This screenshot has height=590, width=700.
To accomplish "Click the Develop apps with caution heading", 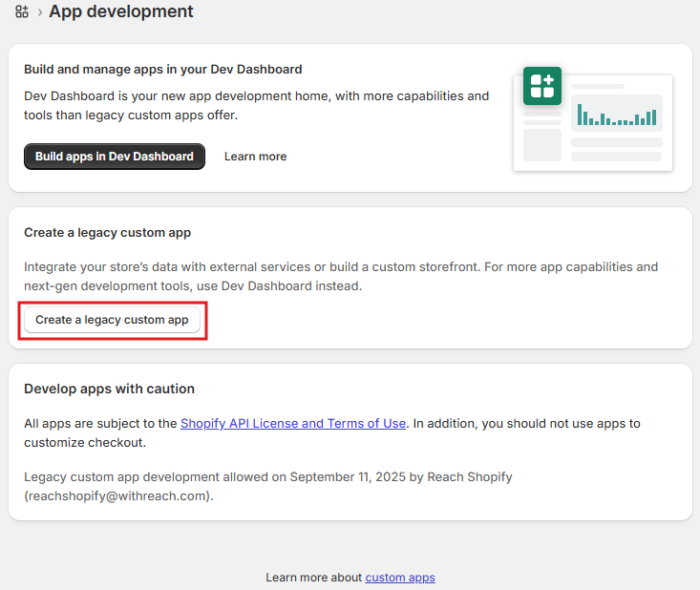I will (x=110, y=389).
